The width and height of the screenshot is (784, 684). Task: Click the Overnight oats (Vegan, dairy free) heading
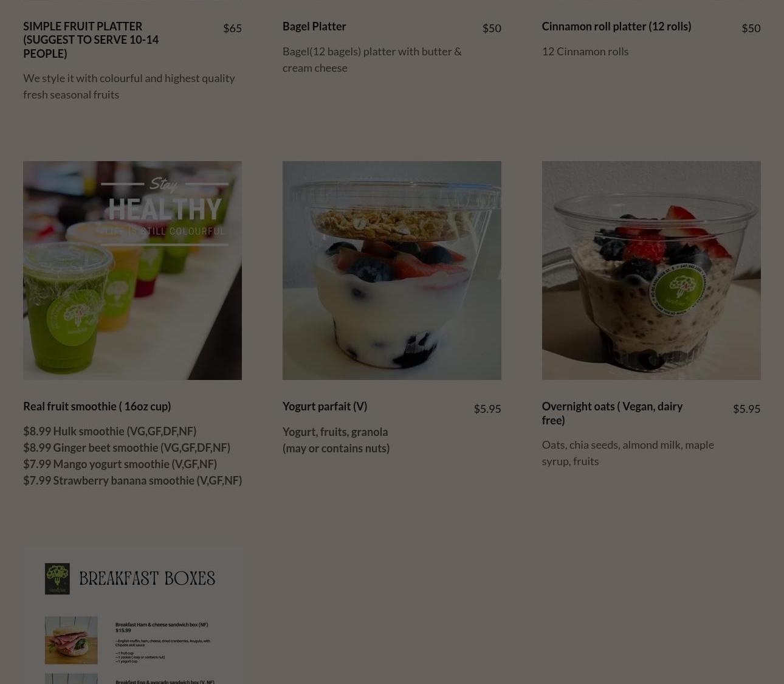[612, 413]
